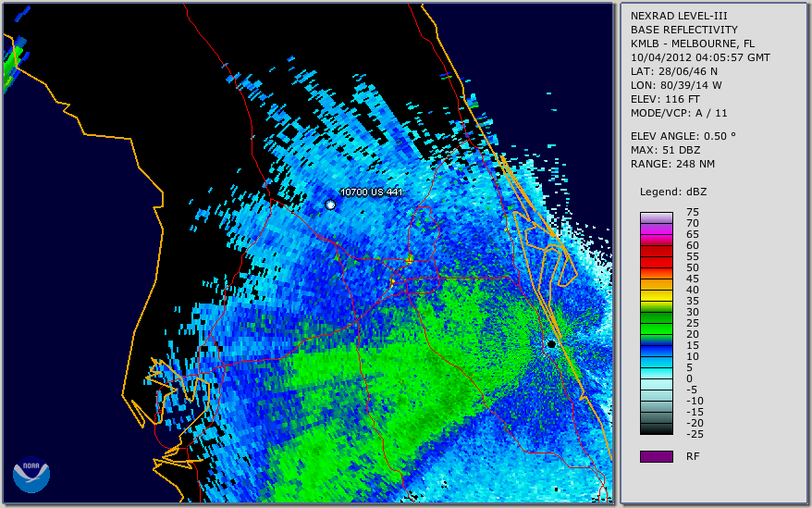Click the 'MODE/VCP: A / 11' text
The width and height of the screenshot is (812, 508).
pyautogui.click(x=679, y=113)
